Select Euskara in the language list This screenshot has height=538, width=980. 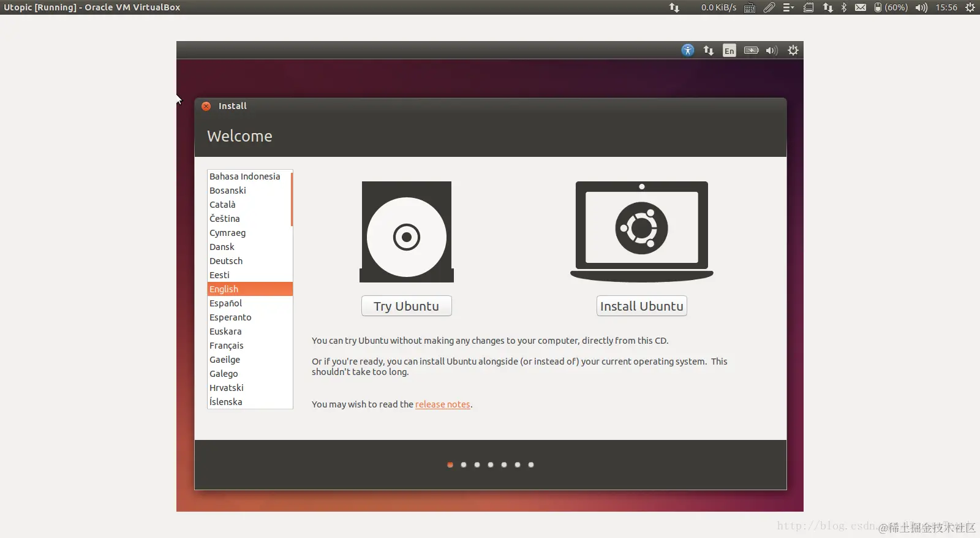click(249, 332)
